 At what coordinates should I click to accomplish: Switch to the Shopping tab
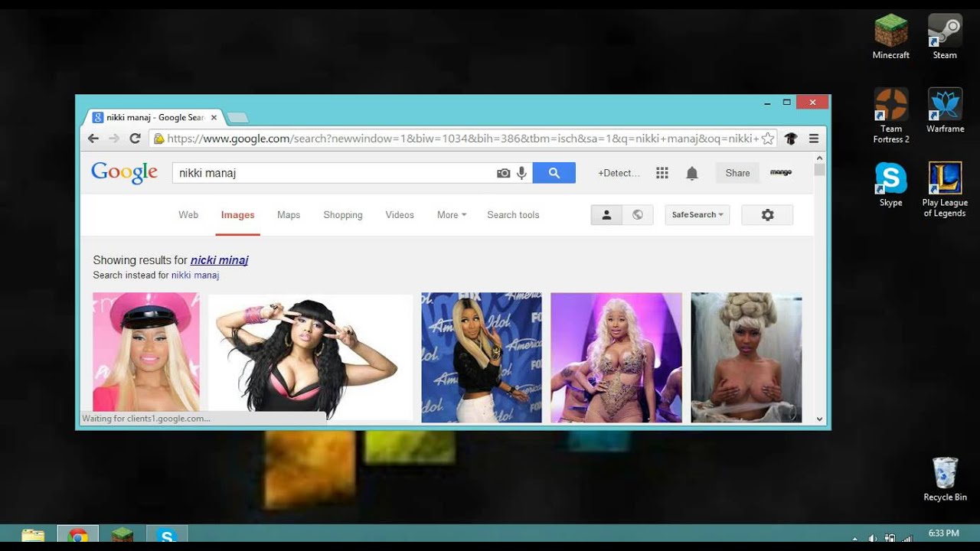point(343,215)
